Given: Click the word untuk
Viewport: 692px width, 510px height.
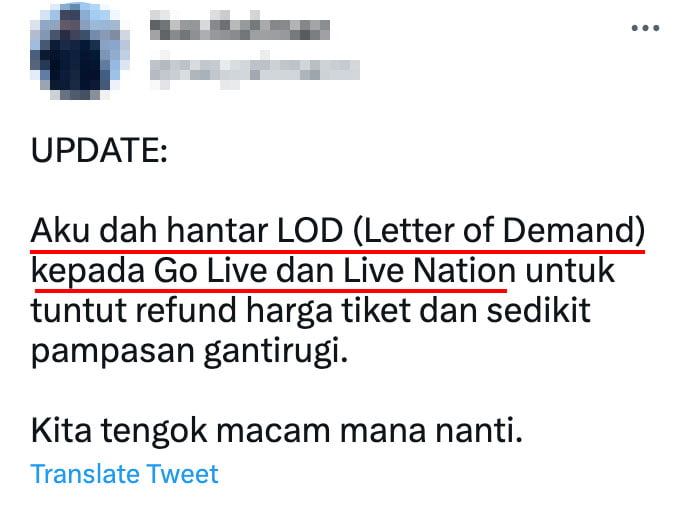Looking at the screenshot, I should click(570, 270).
